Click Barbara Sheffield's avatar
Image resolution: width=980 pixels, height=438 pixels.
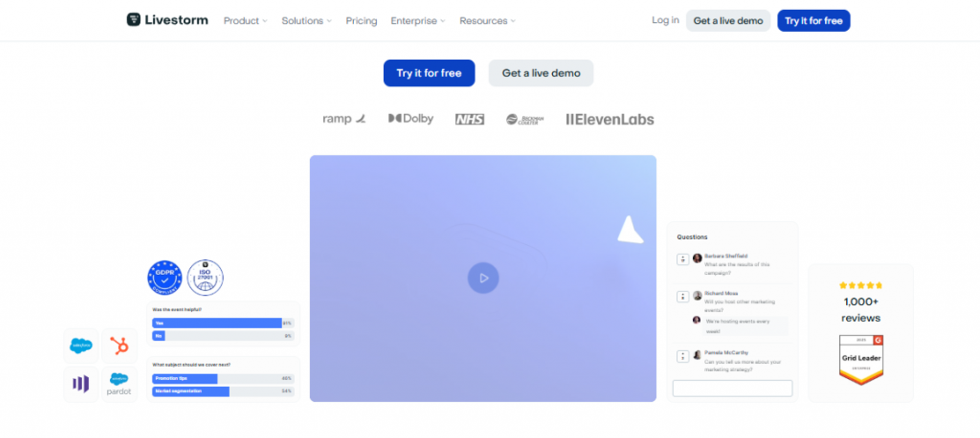pos(697,258)
